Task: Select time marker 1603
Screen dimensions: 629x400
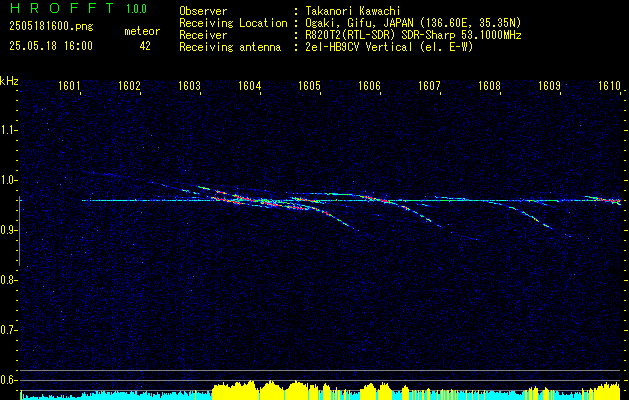Action: 189,85
